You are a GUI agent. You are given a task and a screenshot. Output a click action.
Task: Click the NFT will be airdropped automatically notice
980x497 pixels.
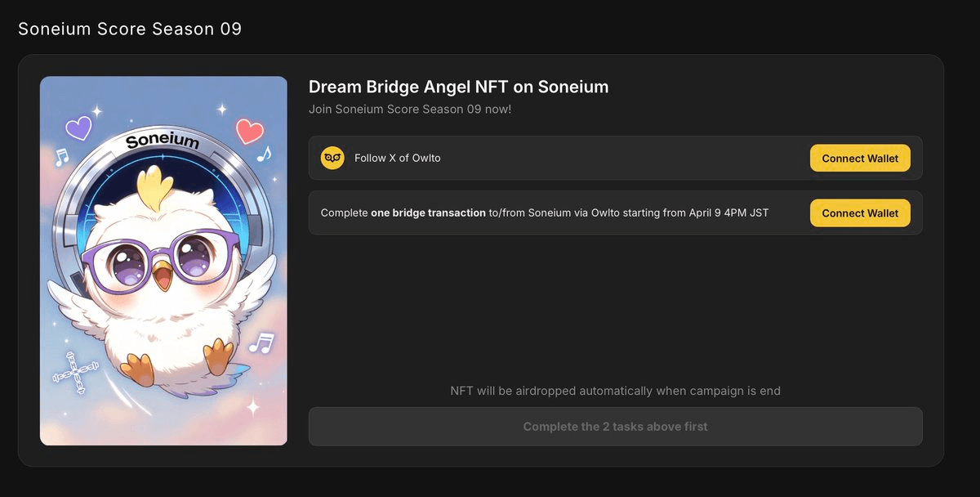(615, 391)
